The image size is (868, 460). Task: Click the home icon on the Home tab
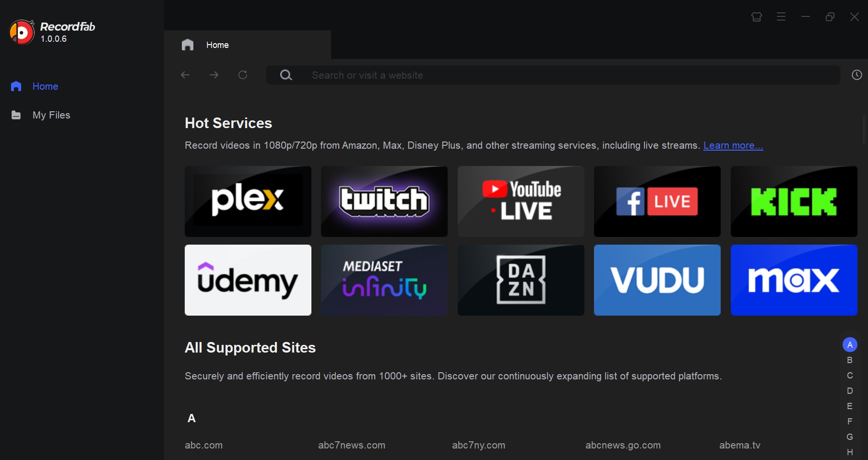pos(188,45)
